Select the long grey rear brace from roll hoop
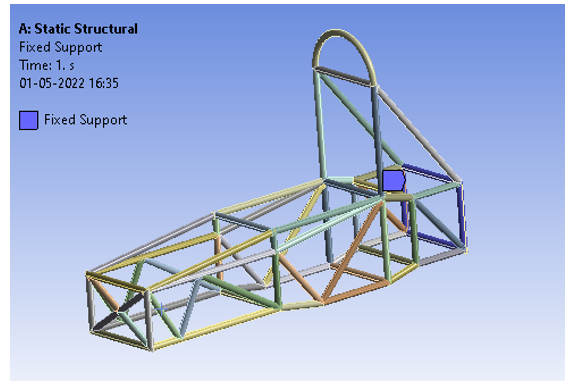571x392 pixels. (419, 133)
